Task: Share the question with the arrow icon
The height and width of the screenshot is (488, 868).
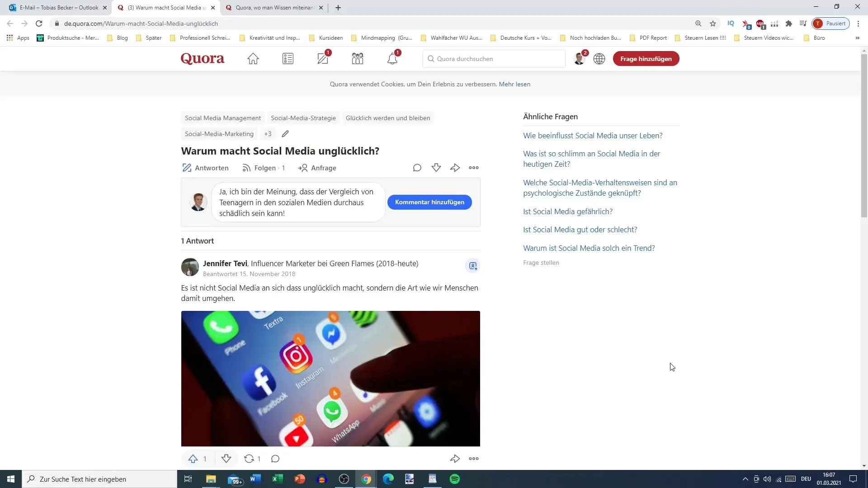Action: (455, 168)
